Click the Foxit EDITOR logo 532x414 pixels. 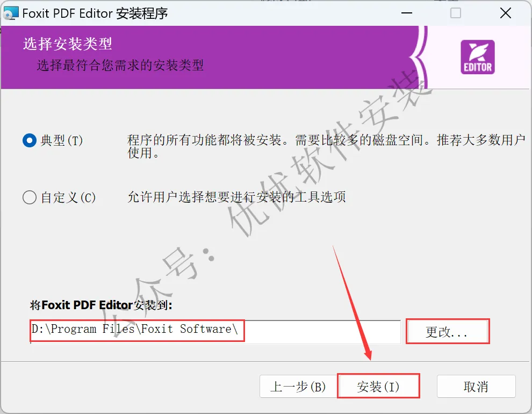[x=477, y=57]
